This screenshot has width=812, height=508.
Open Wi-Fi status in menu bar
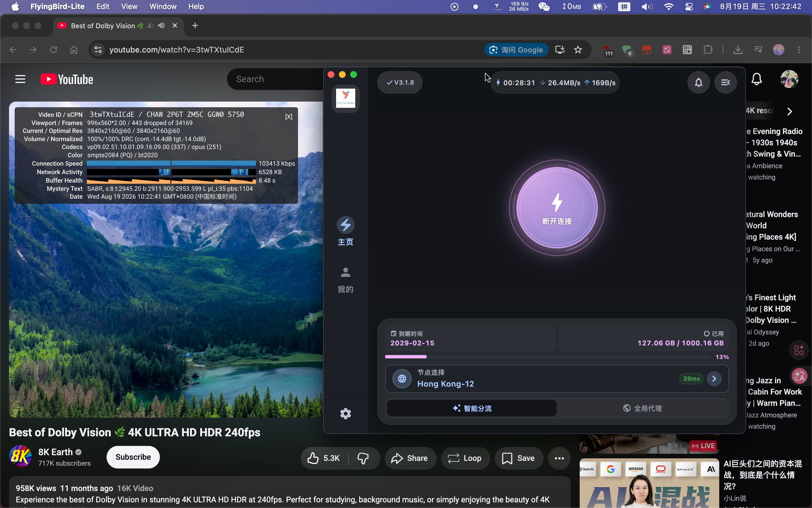click(668, 6)
